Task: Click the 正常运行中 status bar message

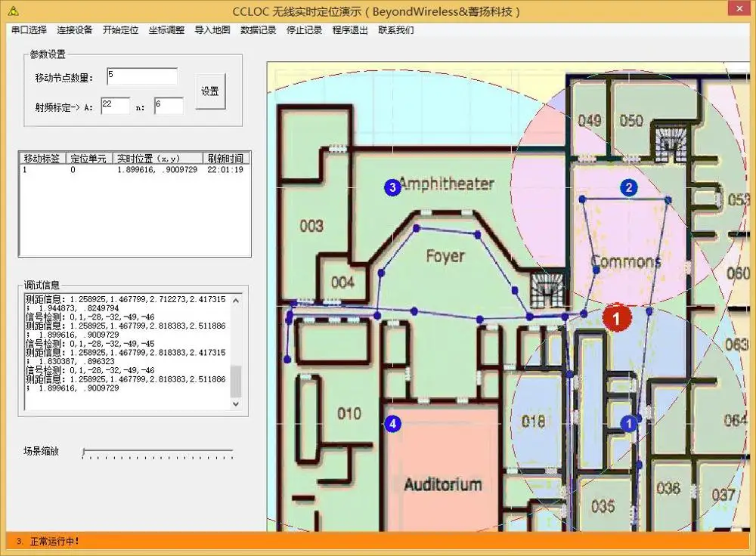Action: pos(54,541)
